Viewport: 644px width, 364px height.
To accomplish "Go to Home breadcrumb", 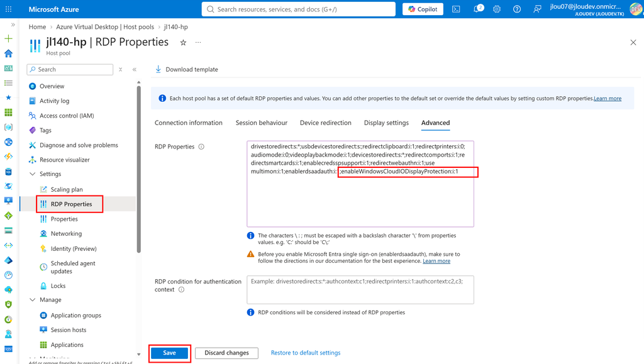I will 37,26.
